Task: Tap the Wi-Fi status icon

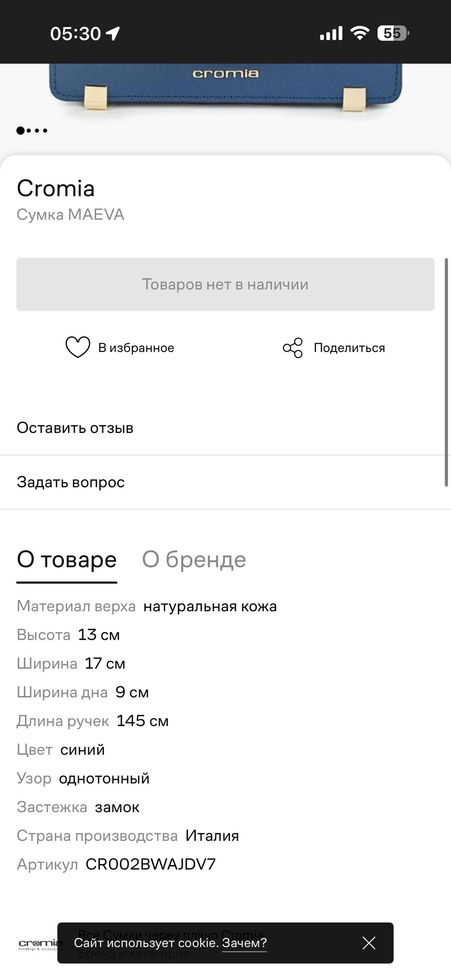Action: [x=360, y=33]
